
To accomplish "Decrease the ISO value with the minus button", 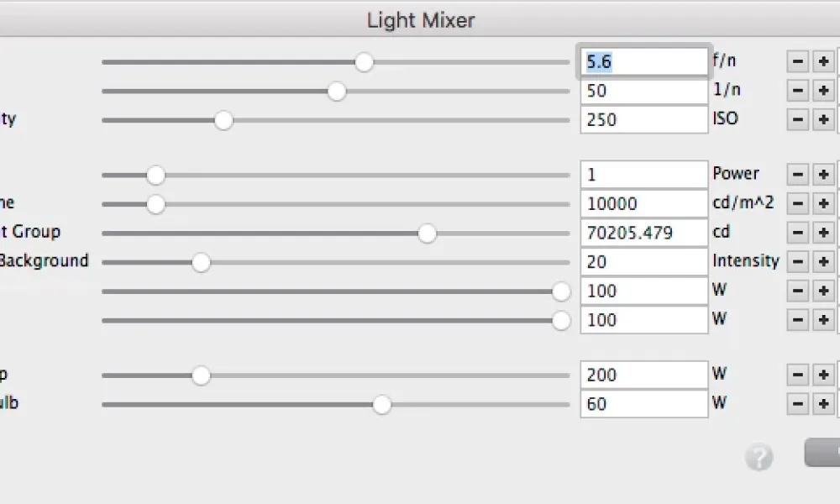I will pyautogui.click(x=798, y=119).
